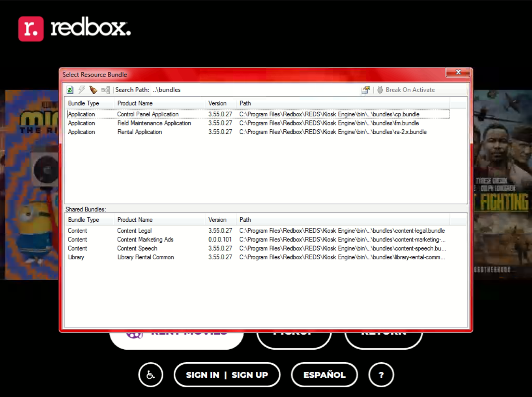This screenshot has width=532, height=397.
Task: Sort Shared Bundles by Bundle Type header
Action: [x=89, y=220]
